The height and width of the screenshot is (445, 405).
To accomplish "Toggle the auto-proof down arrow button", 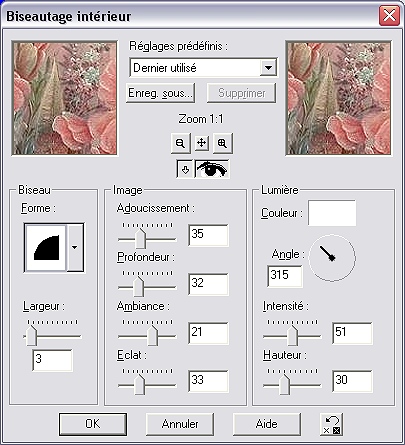I will click(185, 169).
